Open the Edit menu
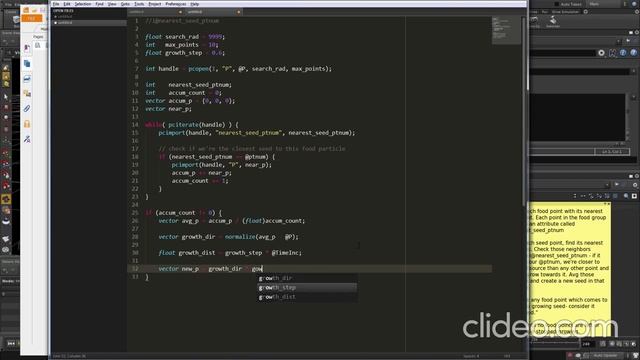This screenshot has height=360, width=640. click(67, 4)
